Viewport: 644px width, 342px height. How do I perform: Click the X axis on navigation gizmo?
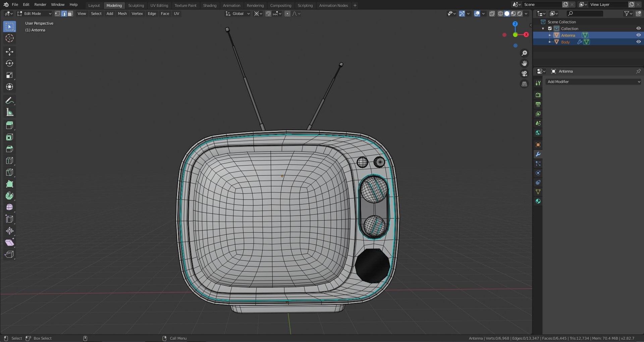coord(526,35)
